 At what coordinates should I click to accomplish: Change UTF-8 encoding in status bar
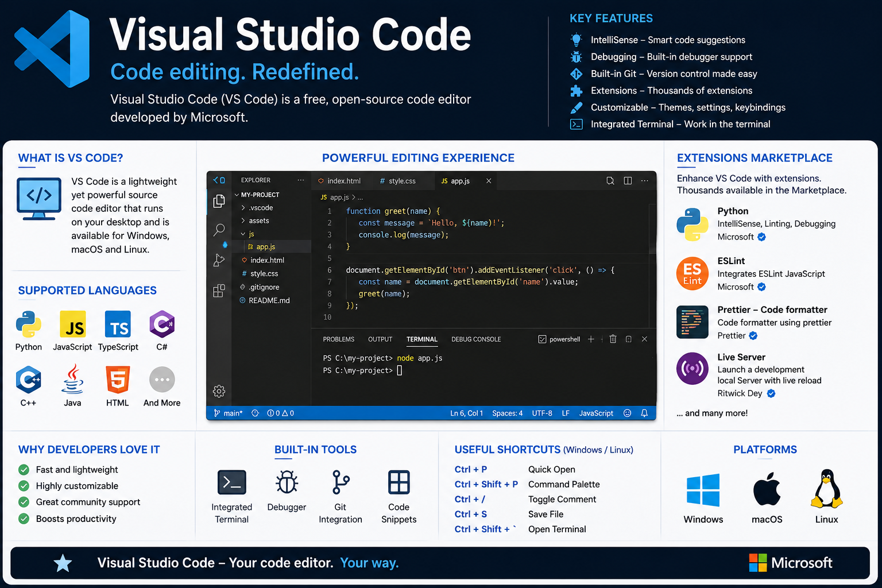(x=542, y=413)
